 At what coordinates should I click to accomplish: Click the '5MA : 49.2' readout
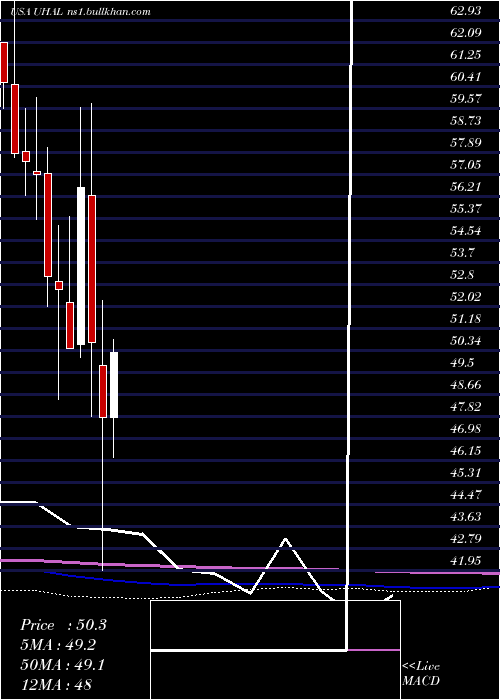tap(58, 645)
